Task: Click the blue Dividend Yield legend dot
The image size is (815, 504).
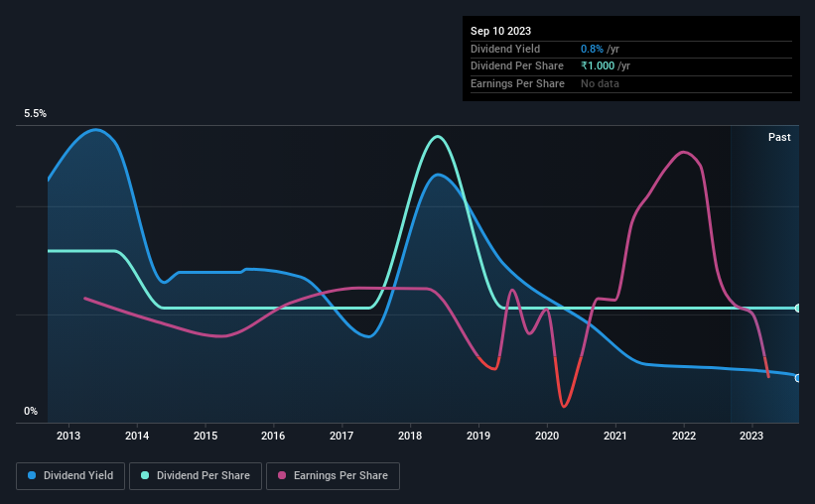Action: [x=32, y=475]
